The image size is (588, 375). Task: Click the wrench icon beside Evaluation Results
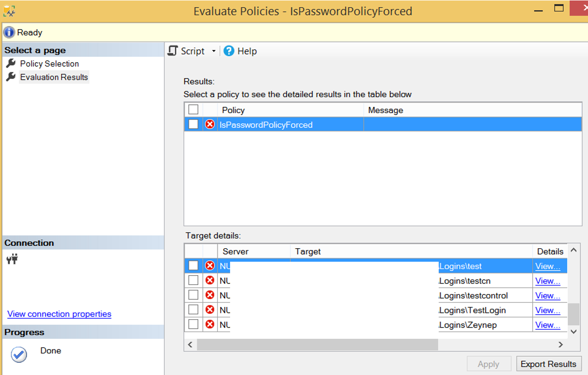pos(11,77)
